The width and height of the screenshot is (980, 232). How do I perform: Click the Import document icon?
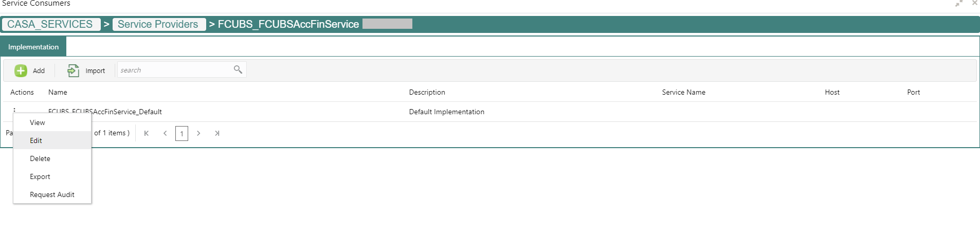point(73,70)
